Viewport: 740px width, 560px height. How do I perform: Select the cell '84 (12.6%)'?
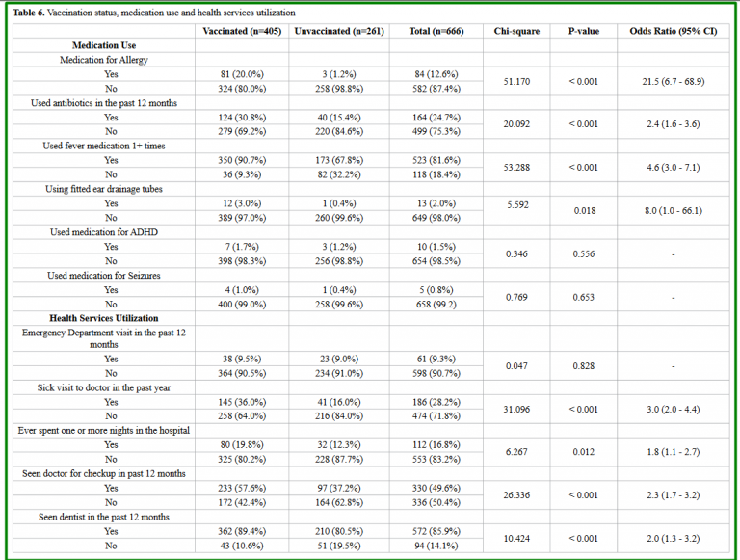tap(436, 74)
